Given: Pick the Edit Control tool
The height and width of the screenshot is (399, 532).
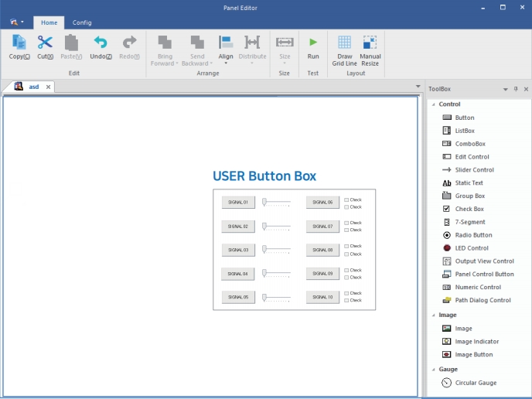Looking at the screenshot, I should coord(465,157).
